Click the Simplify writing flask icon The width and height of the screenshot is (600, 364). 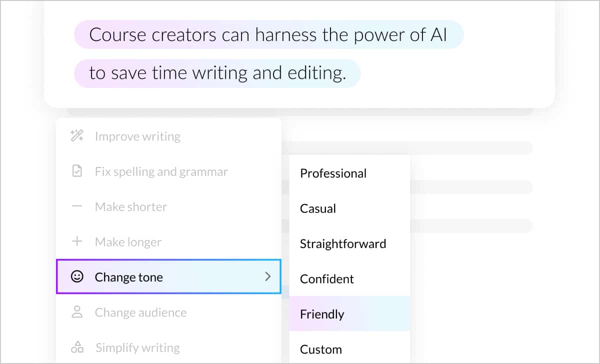coord(76,347)
